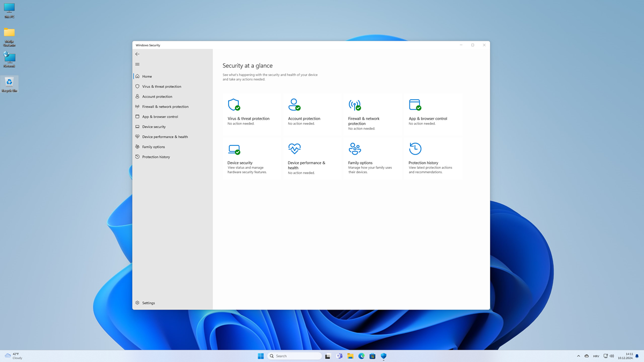Viewport: 644px width, 362px height.
Task: Open the Firewall & network protection tile icon
Action: coord(354,105)
